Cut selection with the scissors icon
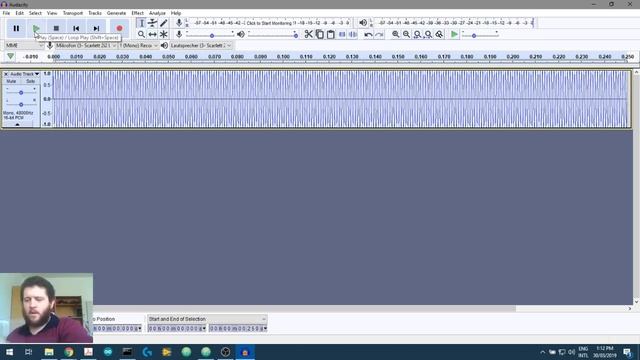Screen dimensions: 640x360 [x=309, y=34]
